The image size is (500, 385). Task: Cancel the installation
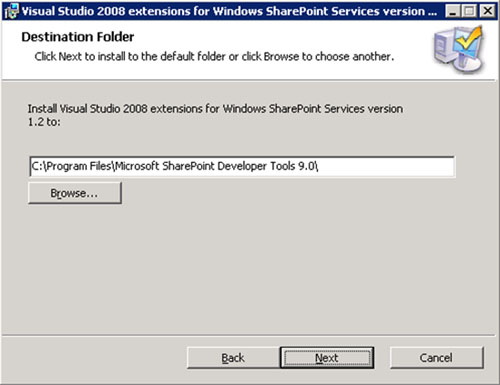(436, 358)
